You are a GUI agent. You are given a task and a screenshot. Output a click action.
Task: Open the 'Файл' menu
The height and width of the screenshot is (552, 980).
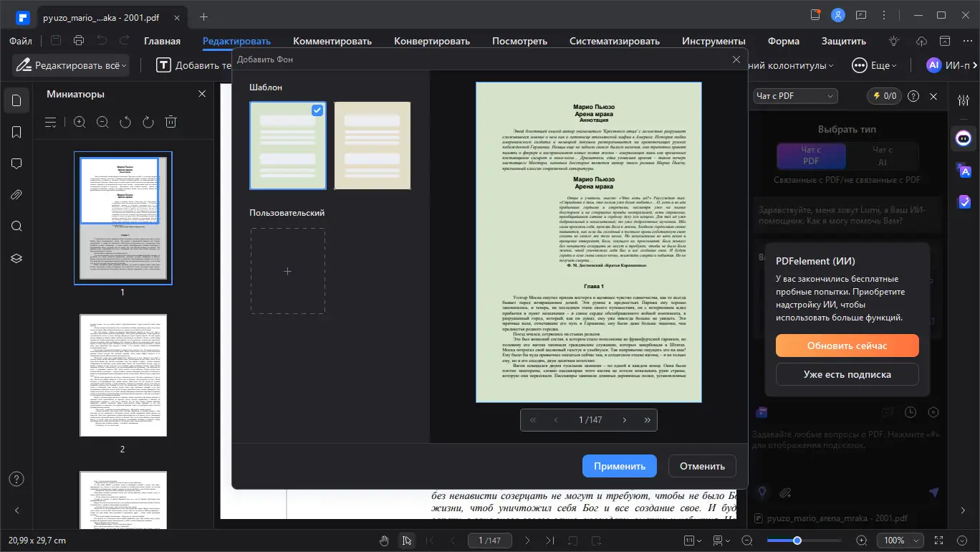click(x=21, y=41)
